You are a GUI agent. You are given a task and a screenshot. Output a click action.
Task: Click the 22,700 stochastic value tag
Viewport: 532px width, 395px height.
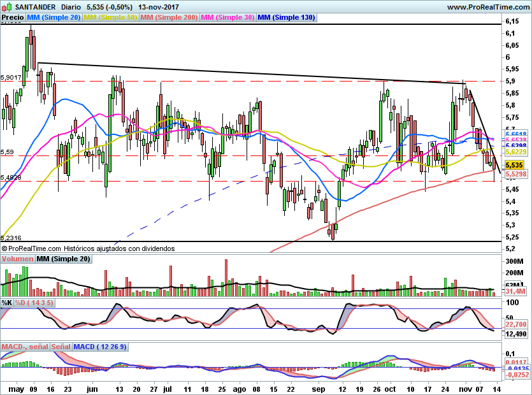pos(515,325)
